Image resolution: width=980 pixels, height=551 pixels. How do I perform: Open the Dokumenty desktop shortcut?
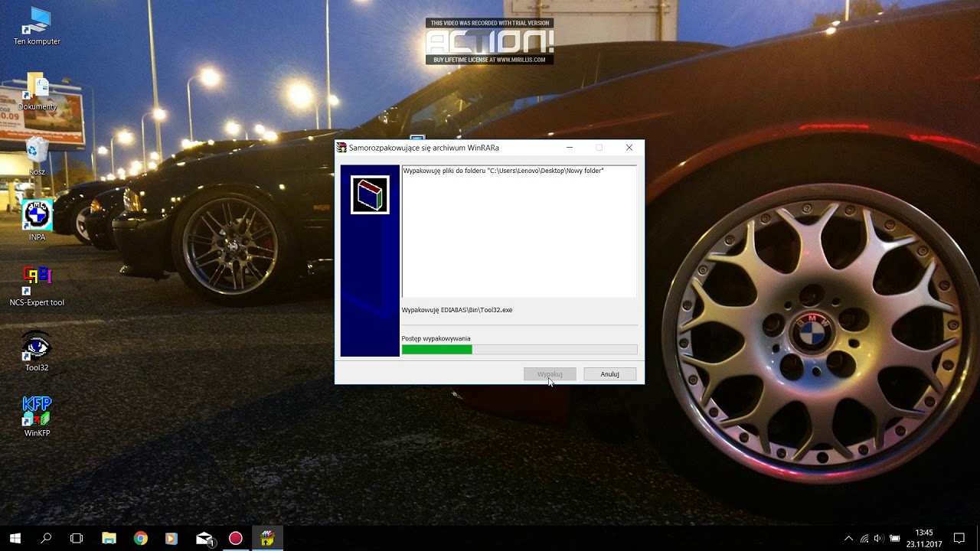(37, 92)
